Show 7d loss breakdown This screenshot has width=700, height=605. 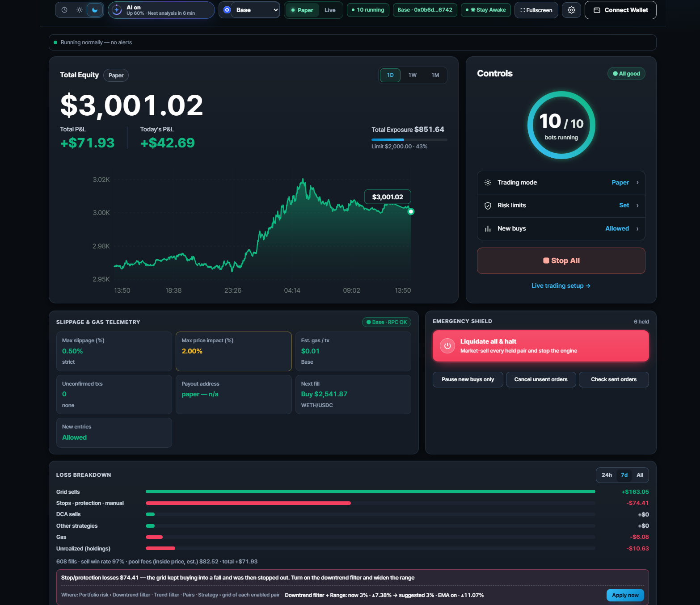pos(624,475)
